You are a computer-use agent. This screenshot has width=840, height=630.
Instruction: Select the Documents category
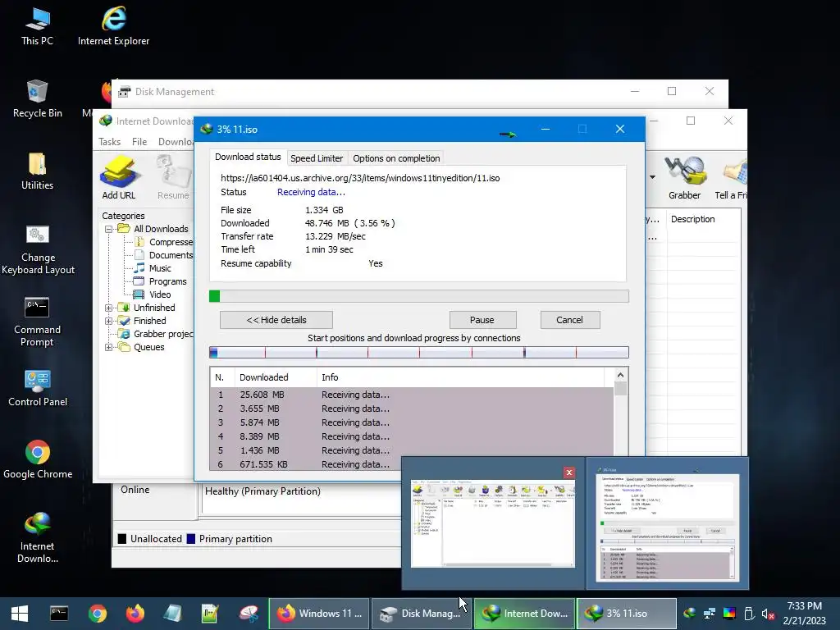click(171, 255)
